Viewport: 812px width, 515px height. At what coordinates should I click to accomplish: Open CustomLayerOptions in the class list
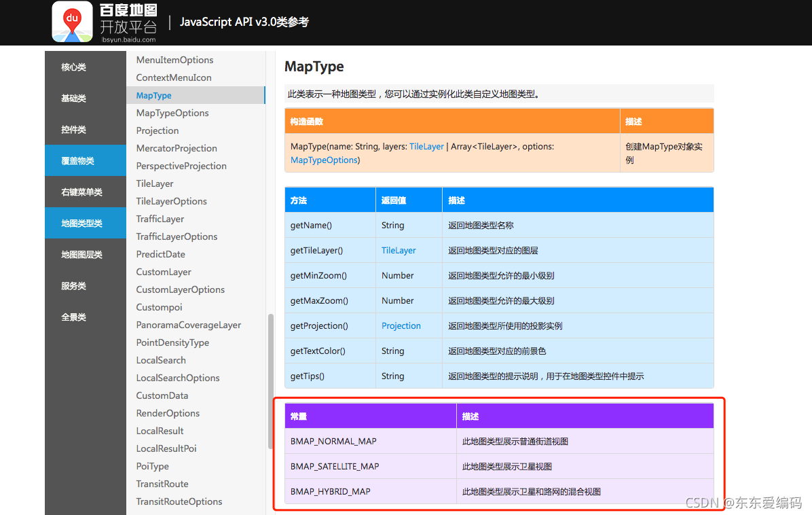[x=180, y=289]
